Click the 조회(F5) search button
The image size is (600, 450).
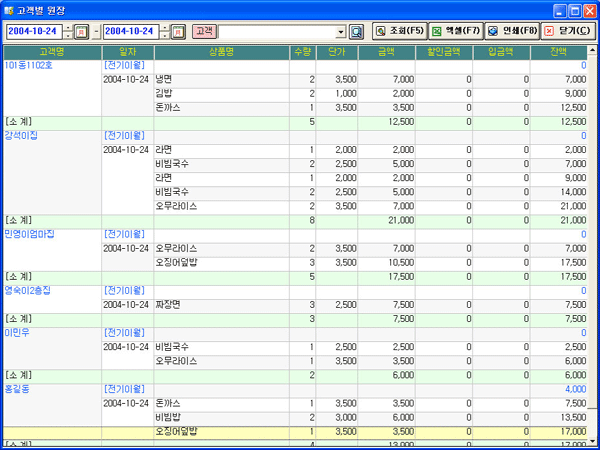pyautogui.click(x=399, y=31)
